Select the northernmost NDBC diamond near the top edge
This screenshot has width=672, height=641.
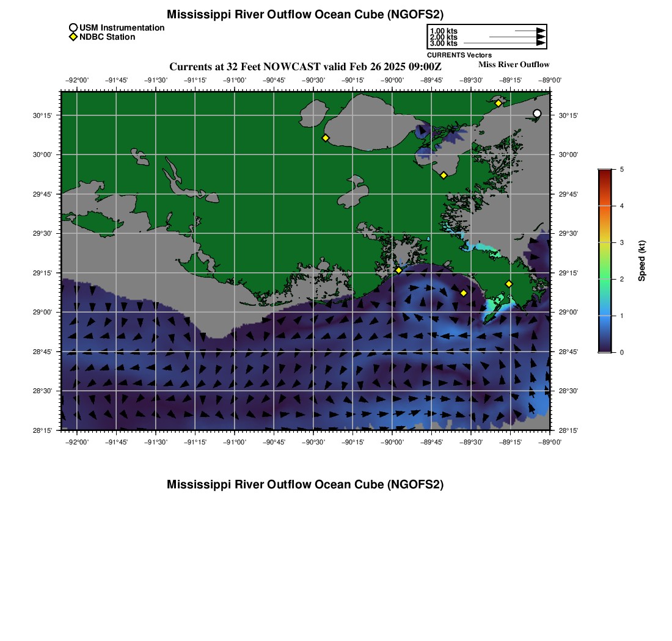(x=499, y=103)
